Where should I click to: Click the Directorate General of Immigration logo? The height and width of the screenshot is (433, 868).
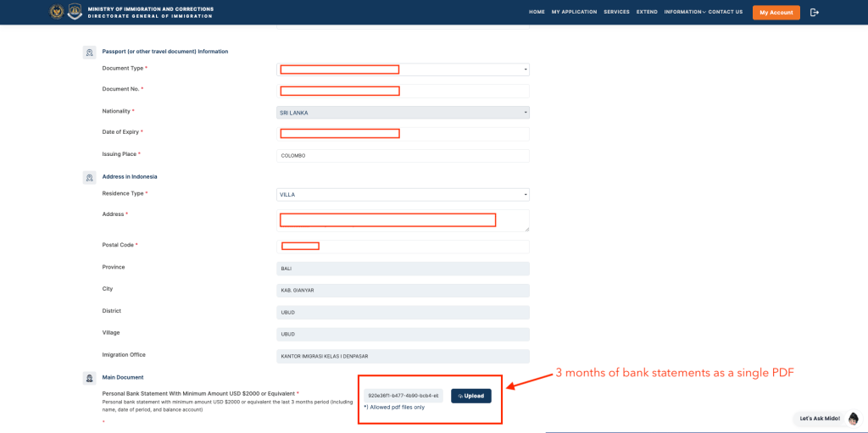click(x=75, y=12)
